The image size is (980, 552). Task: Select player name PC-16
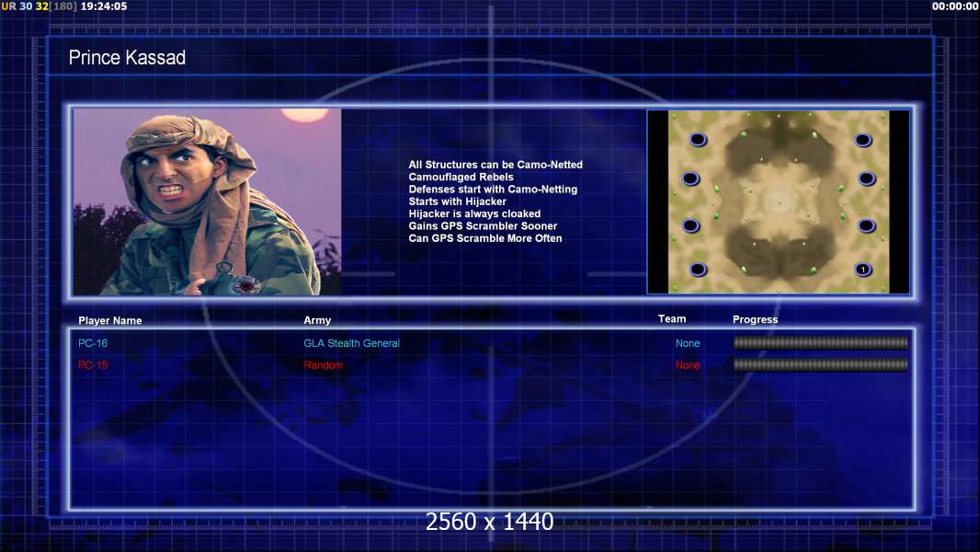tap(93, 343)
